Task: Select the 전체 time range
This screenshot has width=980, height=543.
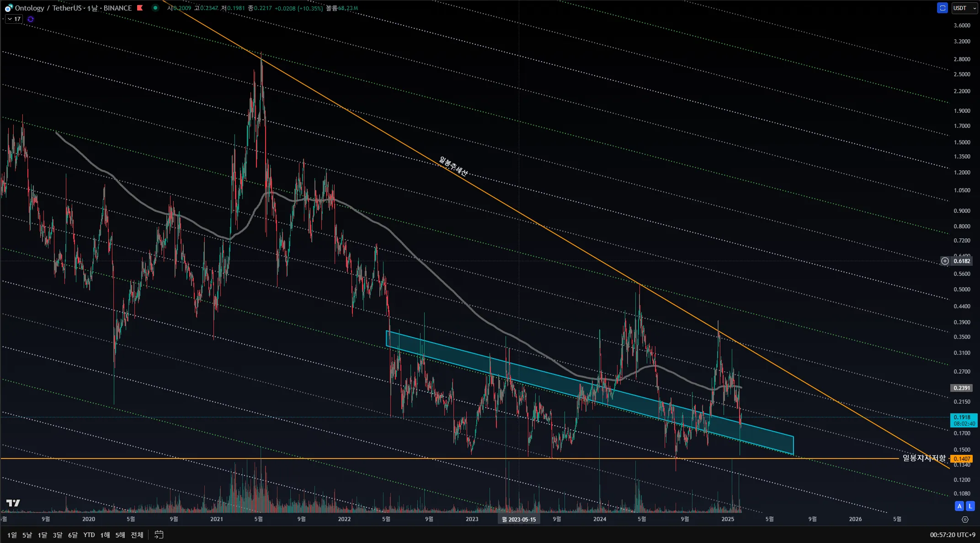Action: [137, 535]
